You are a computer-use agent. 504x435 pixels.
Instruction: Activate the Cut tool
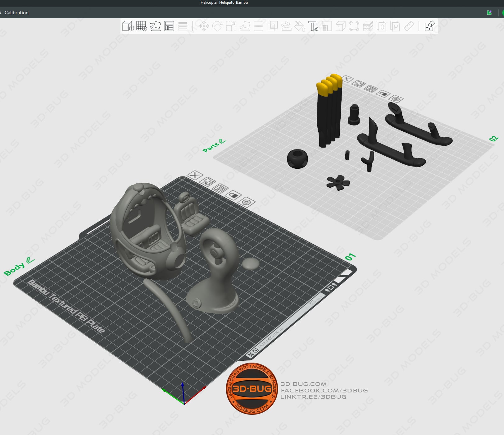click(258, 26)
